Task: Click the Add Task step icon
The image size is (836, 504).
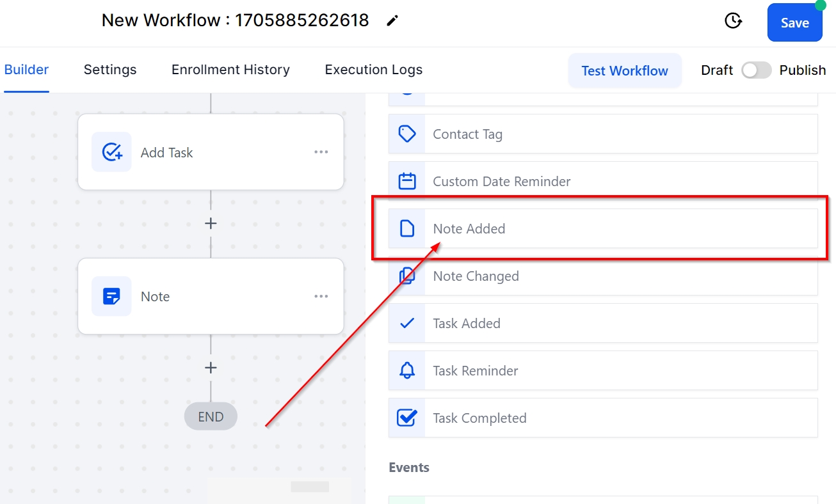Action: click(x=111, y=152)
